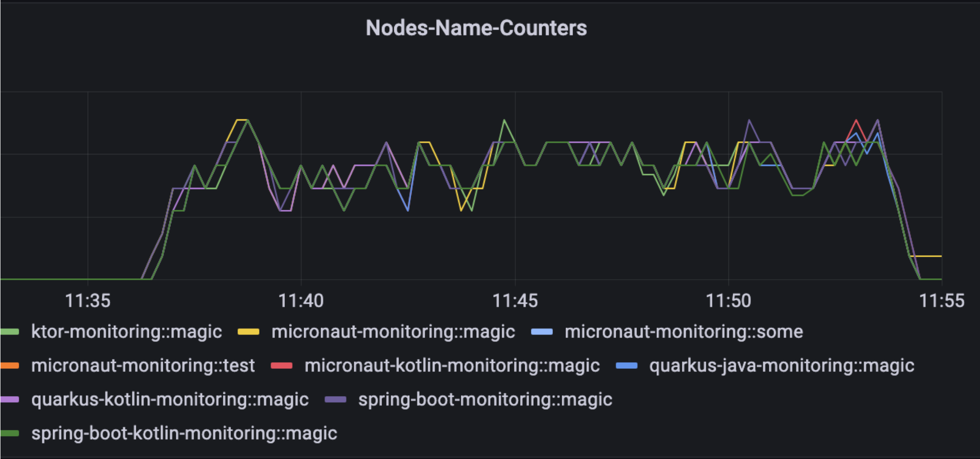Select spring-boot-kotlin-monitoring::magic legend label
Screen dimensions: 980x459
pos(184,433)
